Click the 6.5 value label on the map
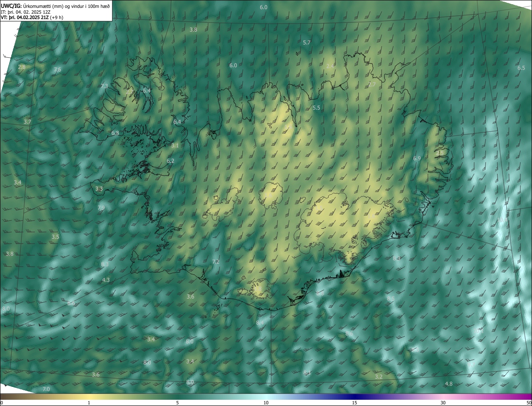The width and height of the screenshot is (532, 406). pos(521,68)
